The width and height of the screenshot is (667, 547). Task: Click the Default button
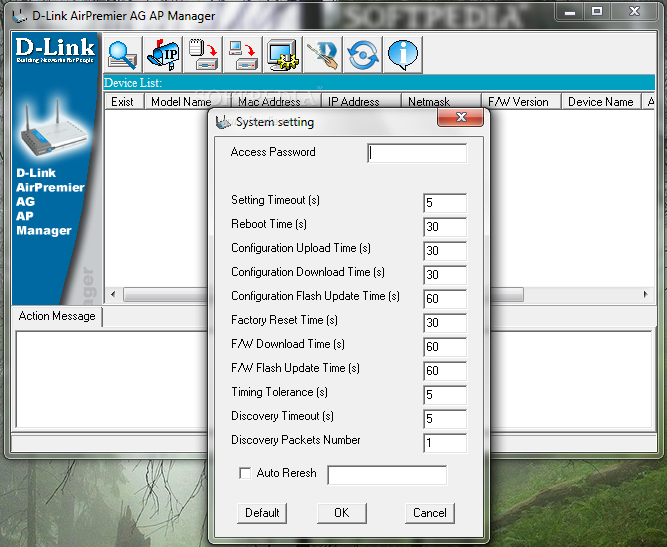coord(262,513)
